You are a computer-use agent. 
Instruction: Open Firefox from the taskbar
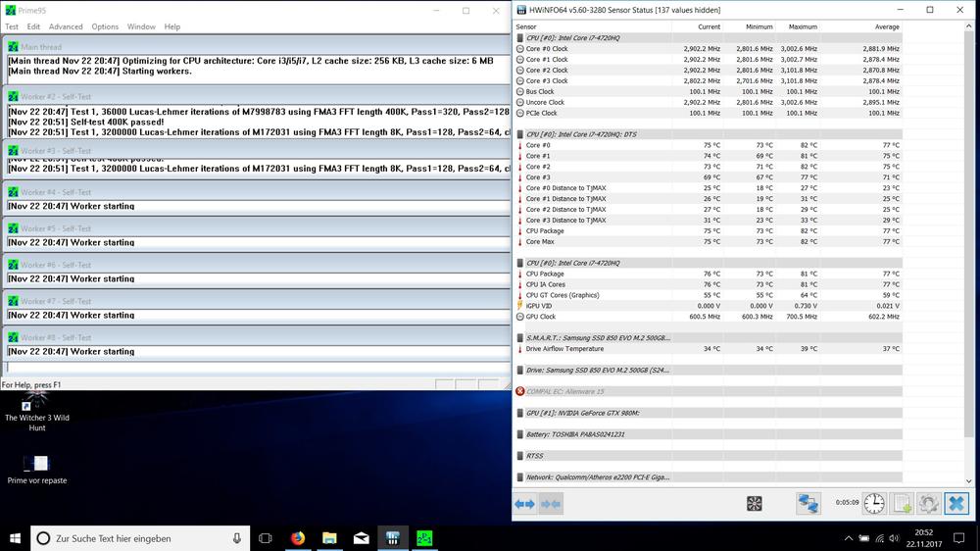(x=297, y=538)
